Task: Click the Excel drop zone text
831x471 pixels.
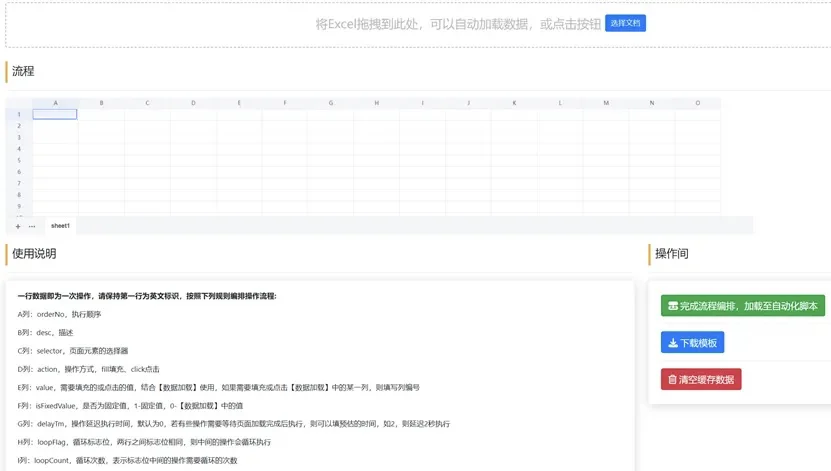Action: click(458, 24)
